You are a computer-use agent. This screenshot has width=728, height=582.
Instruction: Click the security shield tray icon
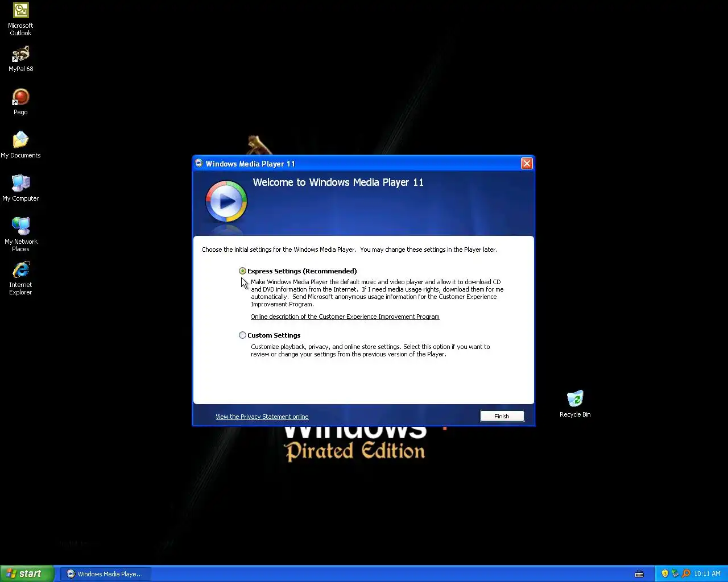(665, 574)
